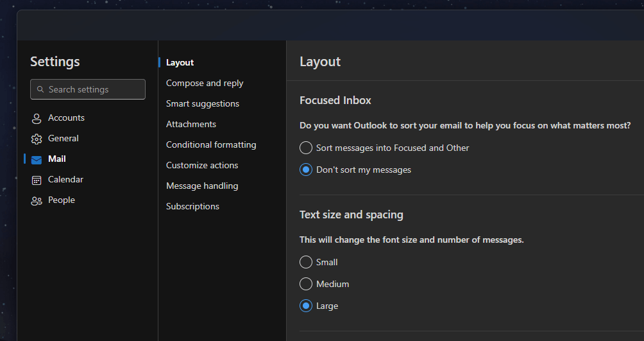
Task: Select the Layout menu item
Action: (x=180, y=63)
